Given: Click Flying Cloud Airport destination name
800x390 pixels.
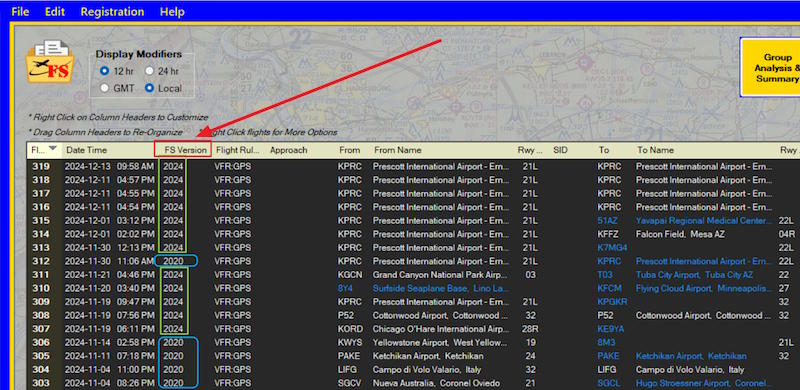Looking at the screenshot, I should (x=704, y=288).
